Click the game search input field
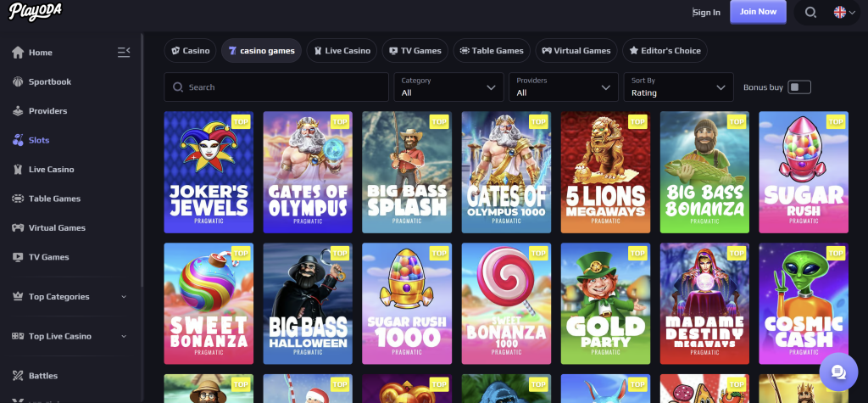Screen dimensions: 868x403 (275, 87)
